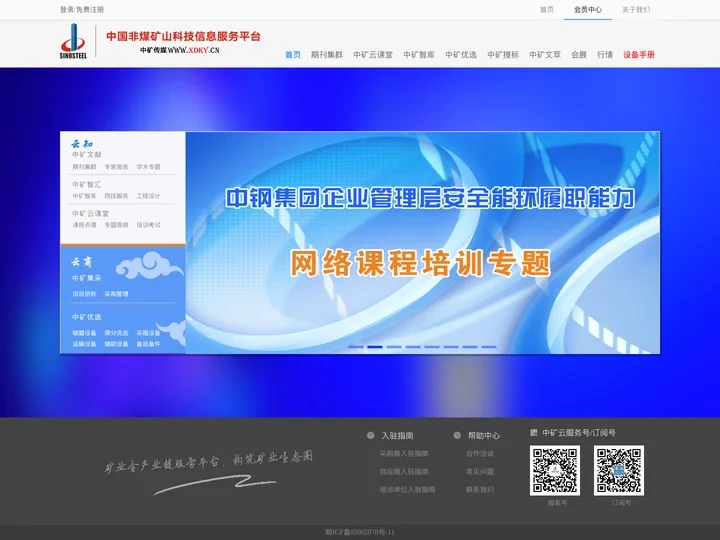The width and height of the screenshot is (720, 540).
Task: Open the 辅助设备 equipment link
Action: pyautogui.click(x=116, y=344)
